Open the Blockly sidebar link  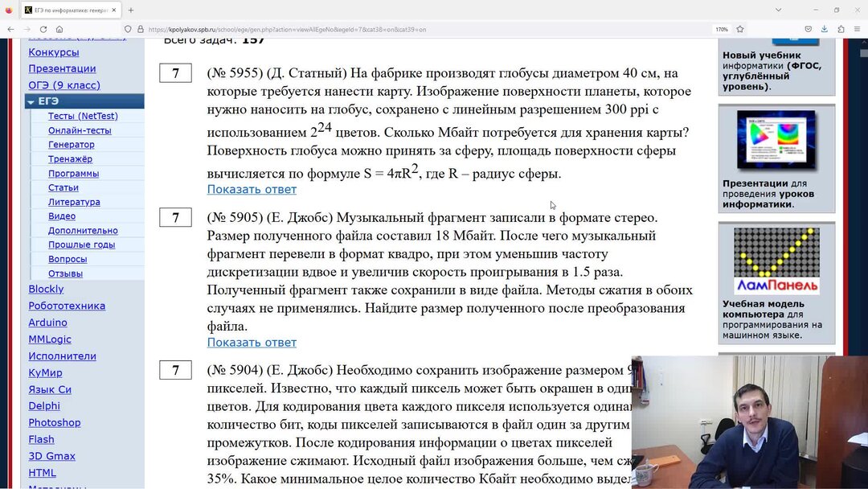45,289
